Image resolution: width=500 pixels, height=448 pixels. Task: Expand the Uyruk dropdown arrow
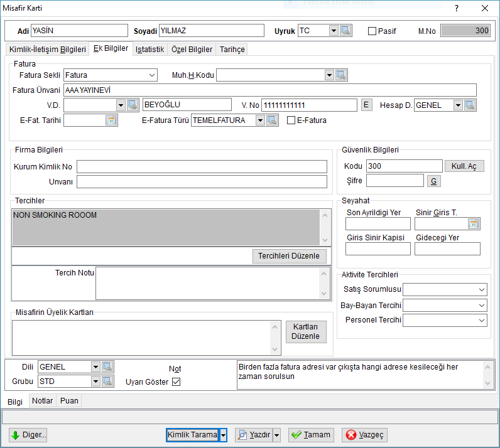[x=334, y=31]
